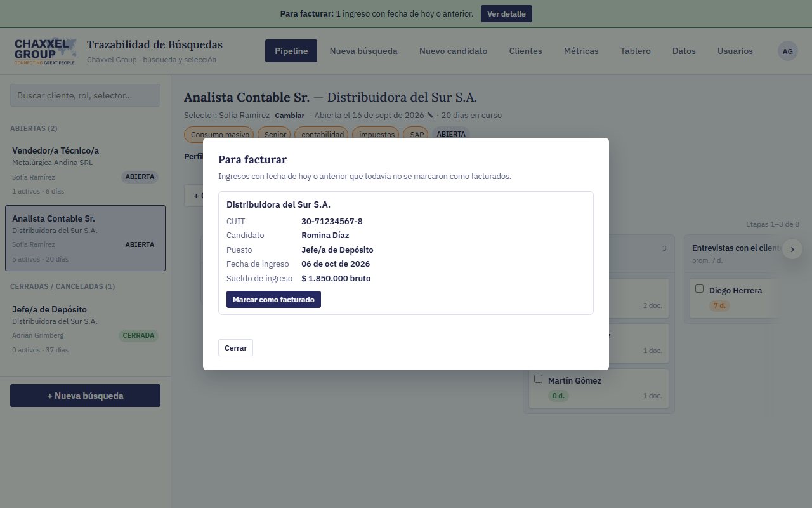Click the Senior tag
812x508 pixels.
tap(275, 135)
